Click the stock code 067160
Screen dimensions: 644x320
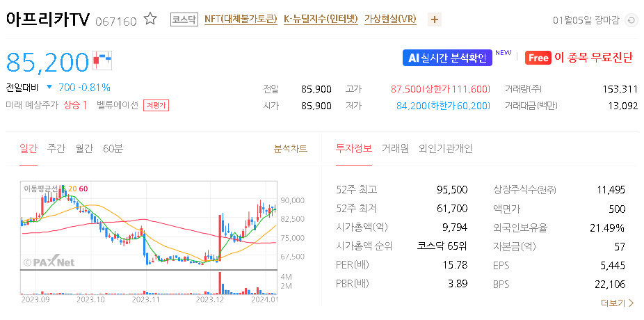(x=116, y=22)
